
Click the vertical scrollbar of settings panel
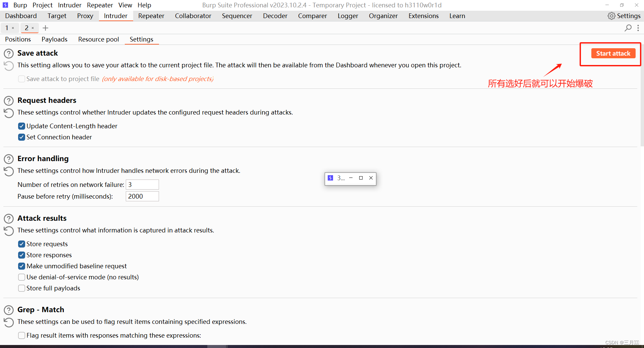click(642, 95)
